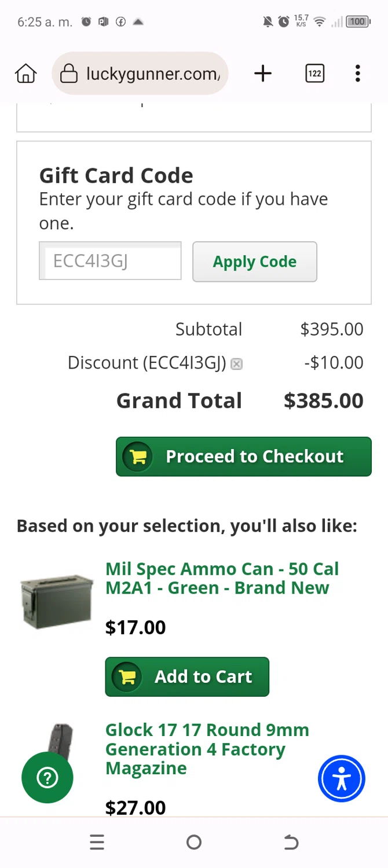Open the tab switcher showing 122 tabs
388x868 pixels.
314,73
